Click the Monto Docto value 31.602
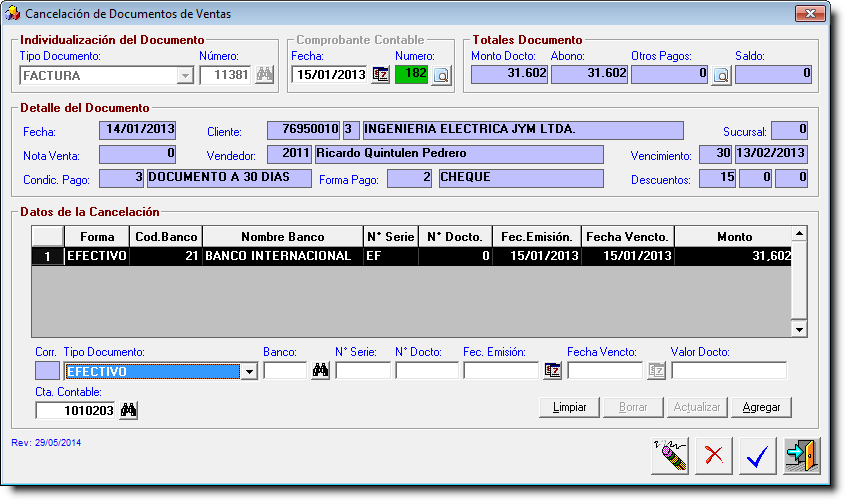Image resolution: width=845 pixels, height=500 pixels. coord(509,74)
